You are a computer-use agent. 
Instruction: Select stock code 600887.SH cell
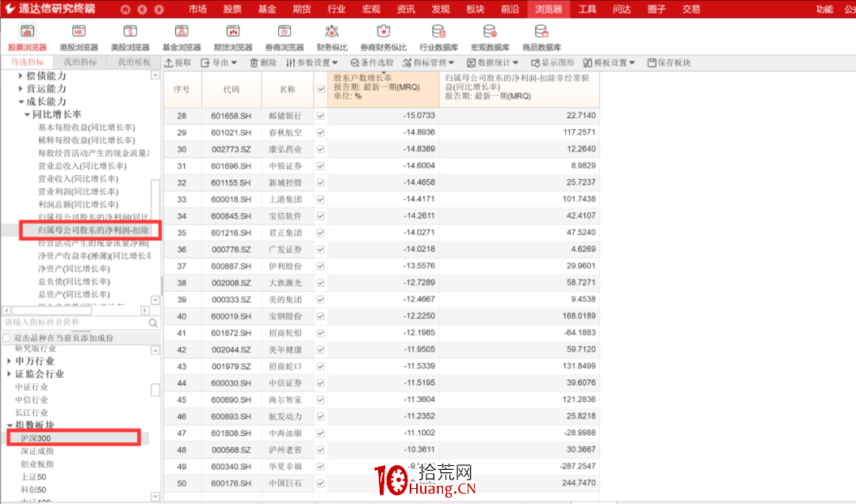pyautogui.click(x=231, y=266)
